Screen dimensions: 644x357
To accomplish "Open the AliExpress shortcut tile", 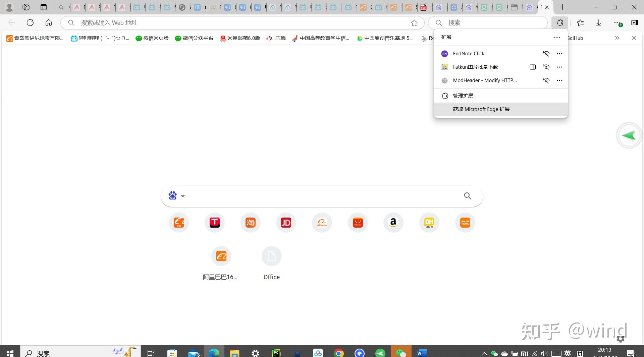I will point(358,223).
